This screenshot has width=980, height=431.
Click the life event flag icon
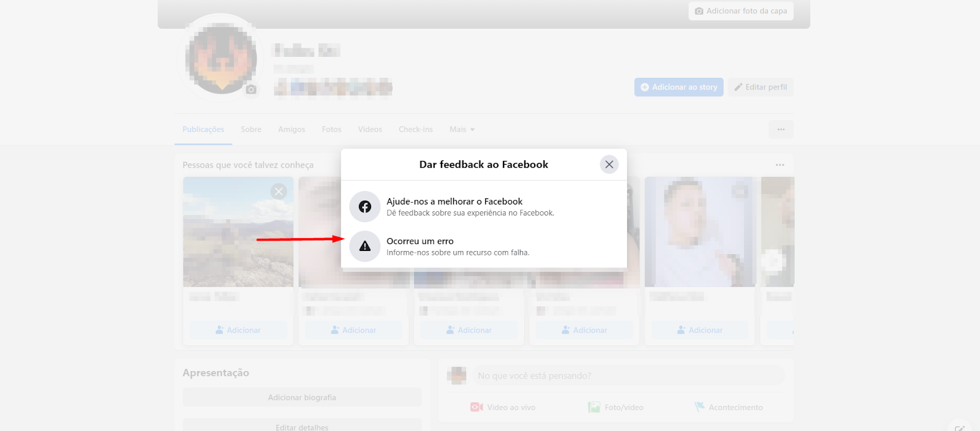coord(699,407)
